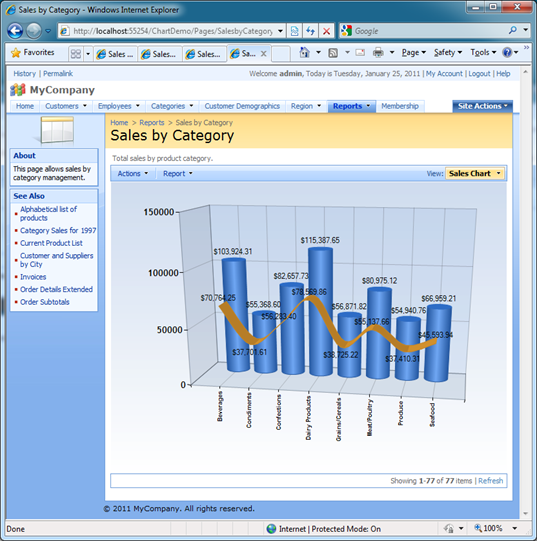
Task: Open the Site Actions dropdown
Action: [x=482, y=106]
